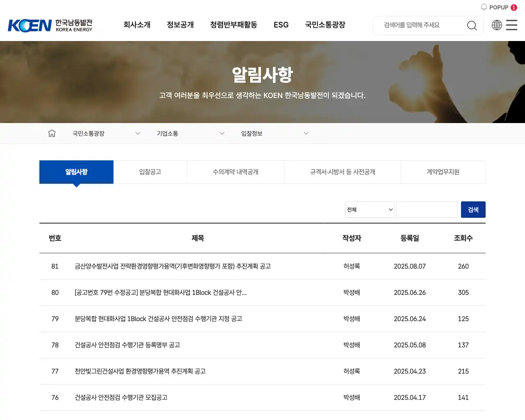Open the 천안빛그린건설사업 환경영향평가용역 notice
The width and height of the screenshot is (525, 420).
click(140, 371)
